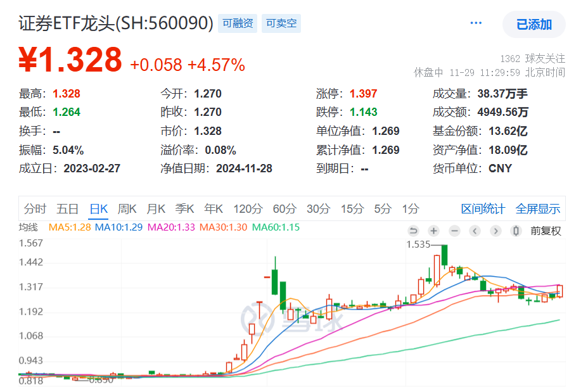Select the 季K chart tab
Viewport: 588px width, 387px height.
(184, 208)
